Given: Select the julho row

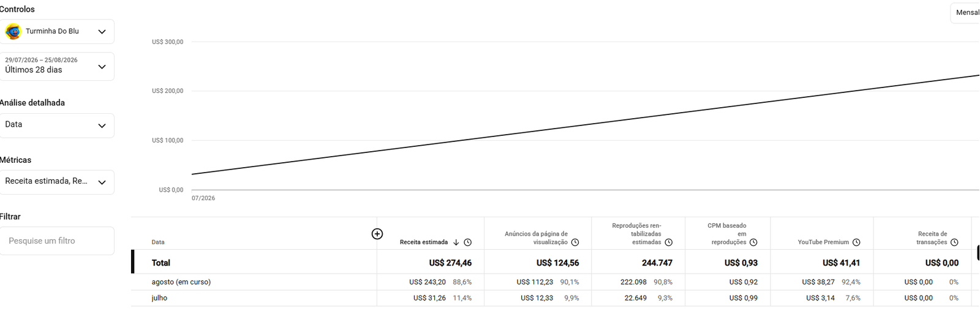Looking at the screenshot, I should [x=555, y=298].
